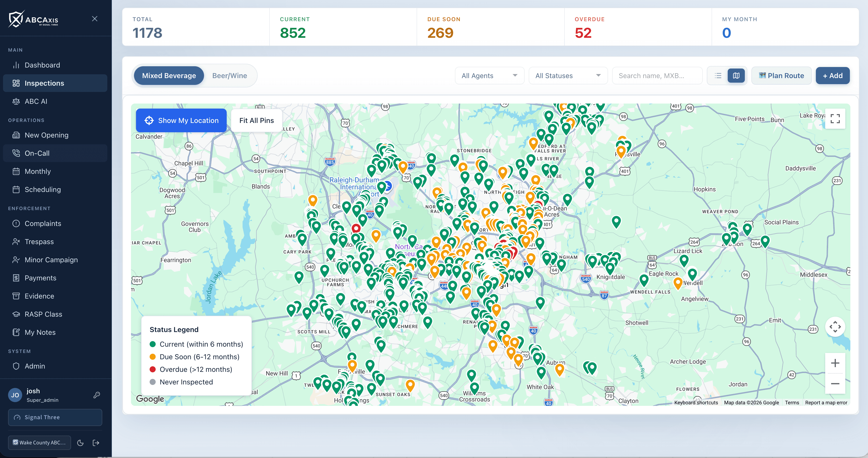Click the RASP Class graduation cap icon

(x=16, y=314)
